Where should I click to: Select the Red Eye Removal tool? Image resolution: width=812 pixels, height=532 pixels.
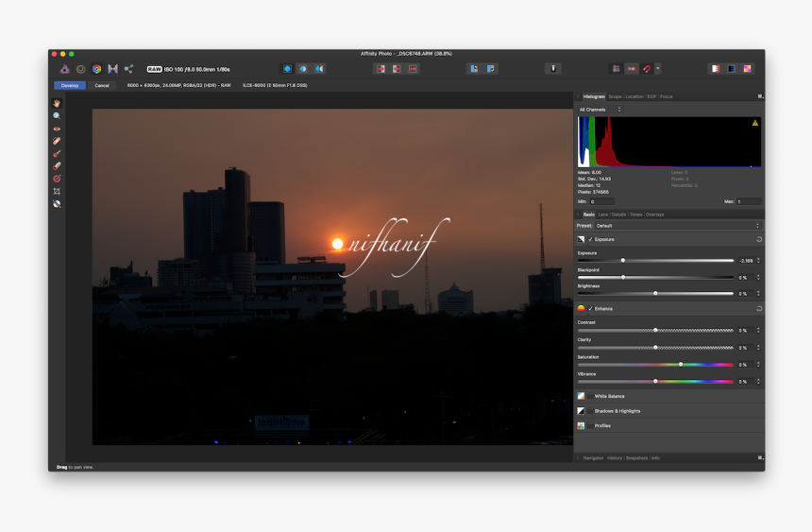pos(57,129)
